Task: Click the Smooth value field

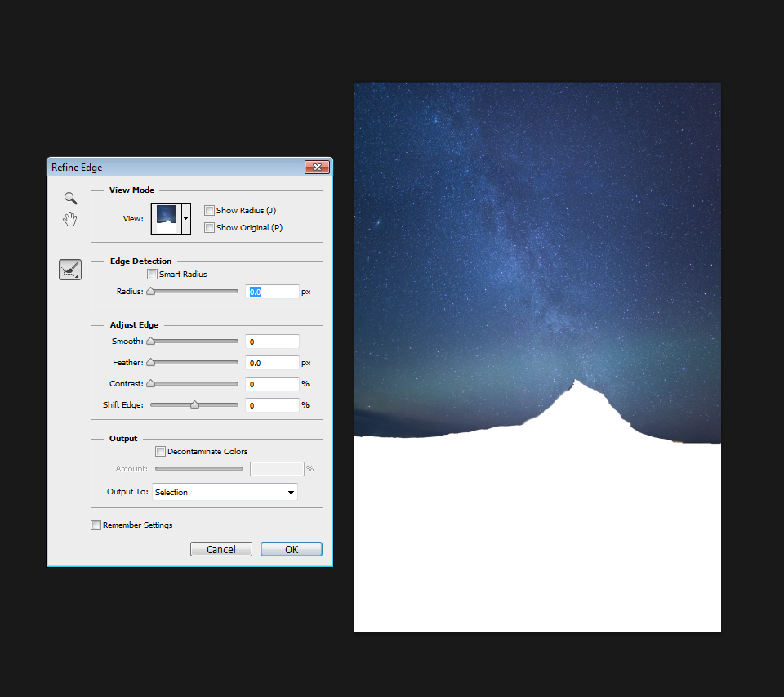Action: 272,342
